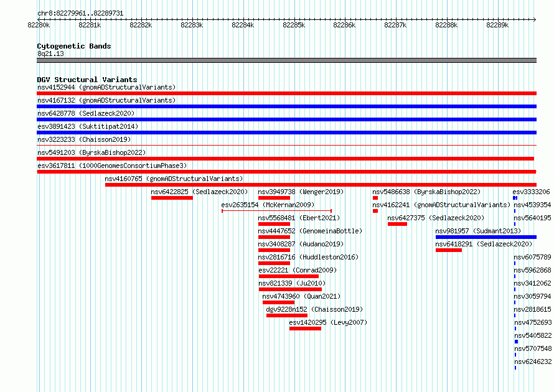This screenshot has width=554, height=392.
Task: Open nsv6075789 variant label
Action: point(532,257)
